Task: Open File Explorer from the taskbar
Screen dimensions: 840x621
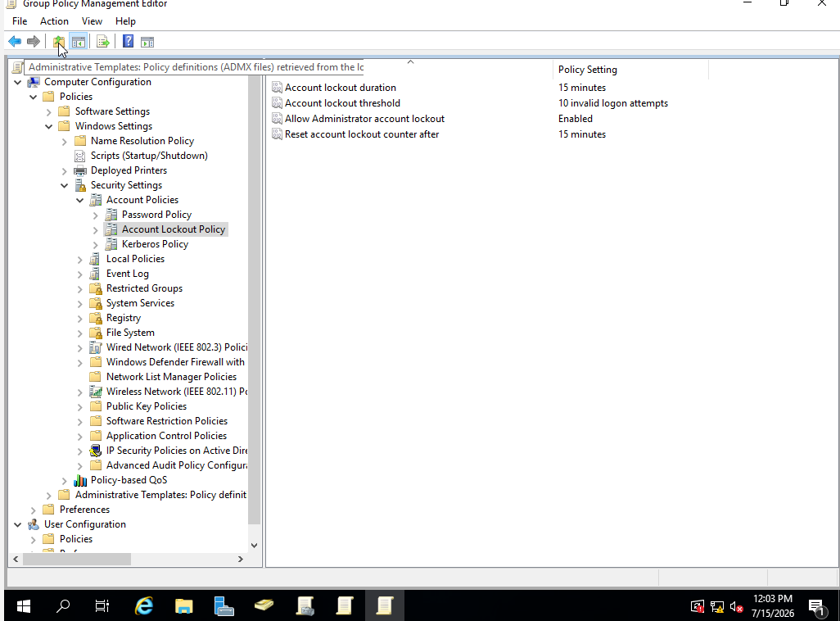Action: pos(183,606)
